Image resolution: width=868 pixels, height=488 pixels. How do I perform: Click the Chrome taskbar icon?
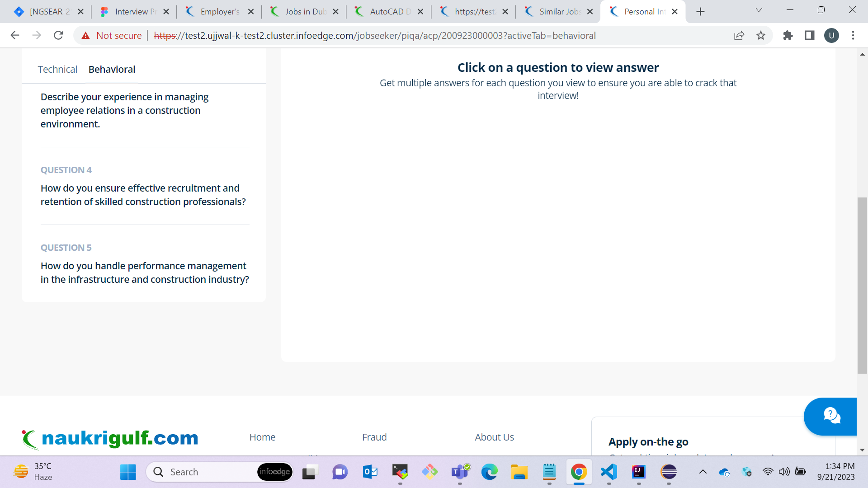point(578,472)
